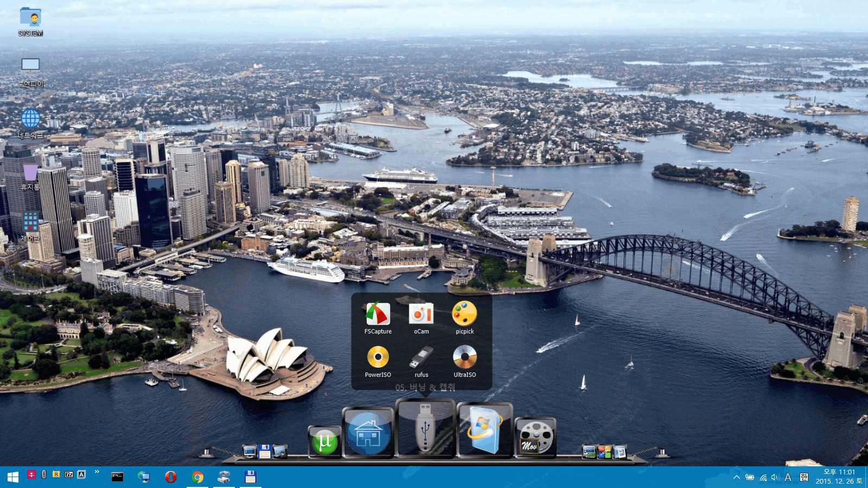Open uTorrent icon in the dock
Viewport: 868px width, 488px height.
(325, 441)
